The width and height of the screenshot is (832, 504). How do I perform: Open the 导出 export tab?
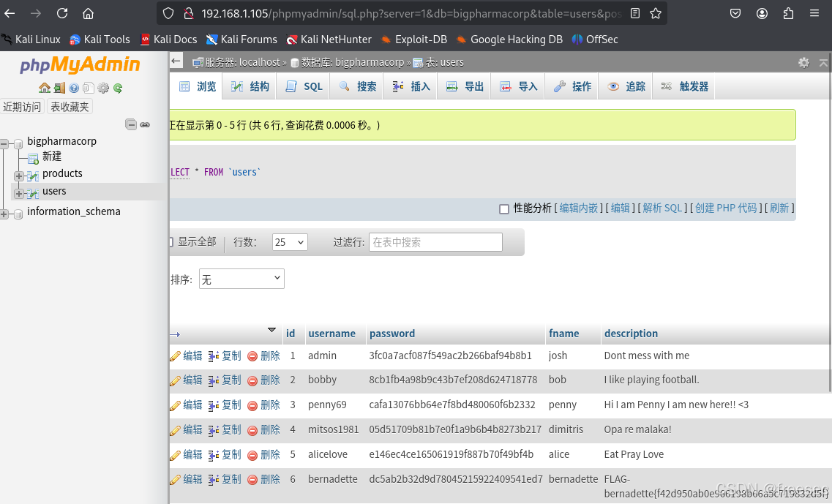click(465, 86)
